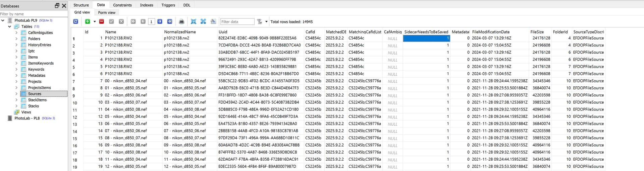Screen dimensions: 644x171
Task: Switch to the Structure tab
Action: point(81,5)
